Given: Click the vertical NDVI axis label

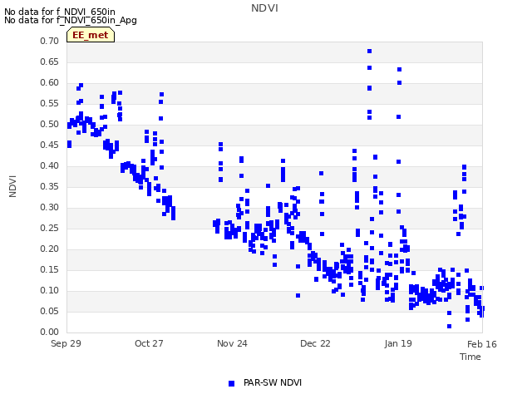Looking at the screenshot, I should pyautogui.click(x=12, y=186).
